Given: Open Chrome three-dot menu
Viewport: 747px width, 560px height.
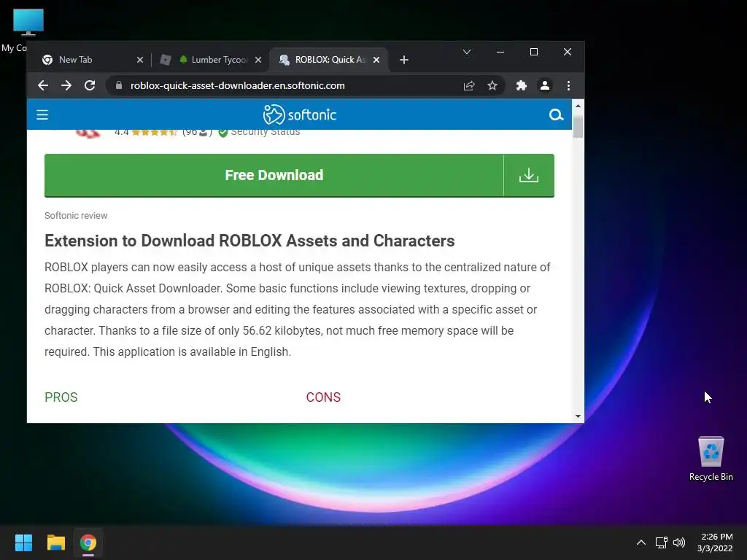Looking at the screenshot, I should [x=568, y=86].
